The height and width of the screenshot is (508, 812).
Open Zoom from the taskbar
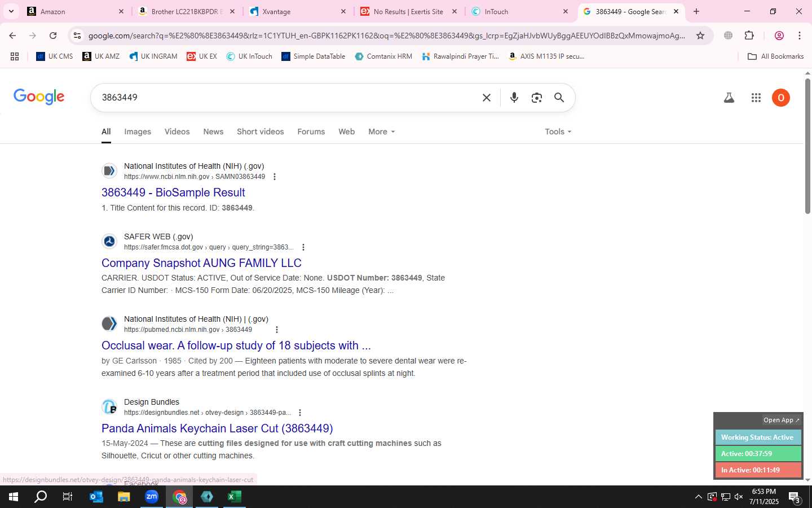click(x=152, y=497)
